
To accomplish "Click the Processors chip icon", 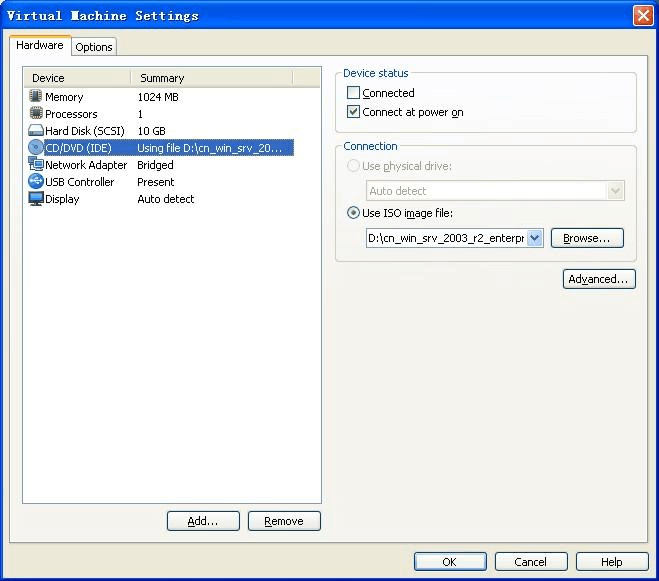I will 36,114.
